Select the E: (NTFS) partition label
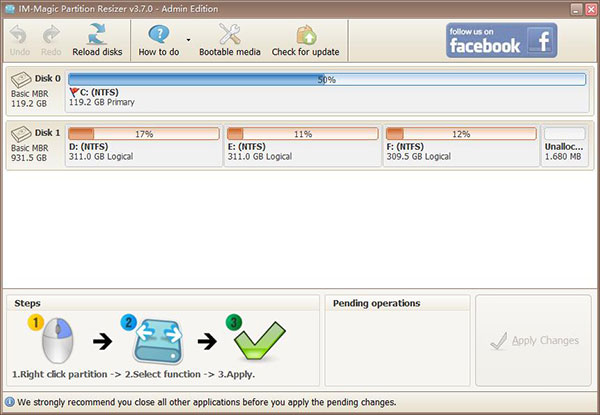 click(x=247, y=146)
